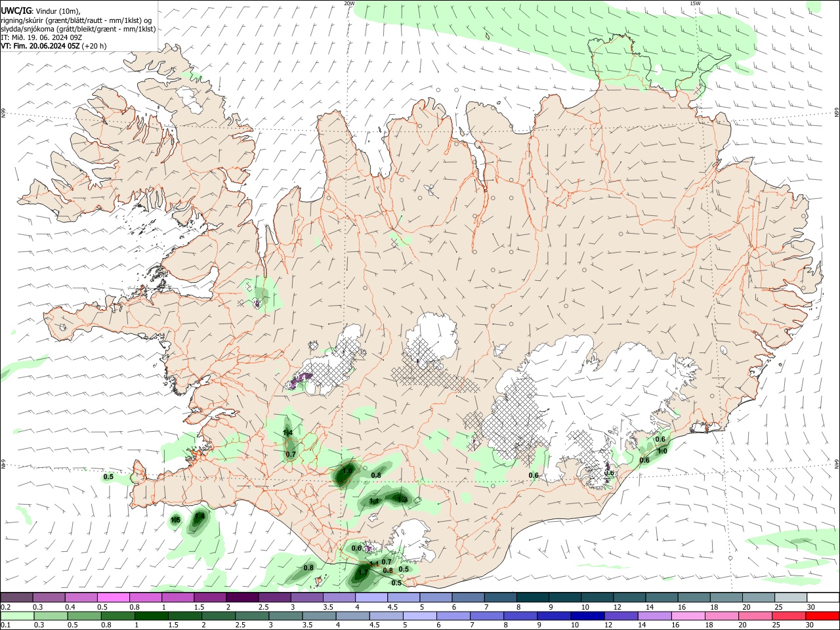Viewport: 840px width, 630px height.
Task: Click upper legend swatch starting at 0.2
Action: pyautogui.click(x=17, y=597)
